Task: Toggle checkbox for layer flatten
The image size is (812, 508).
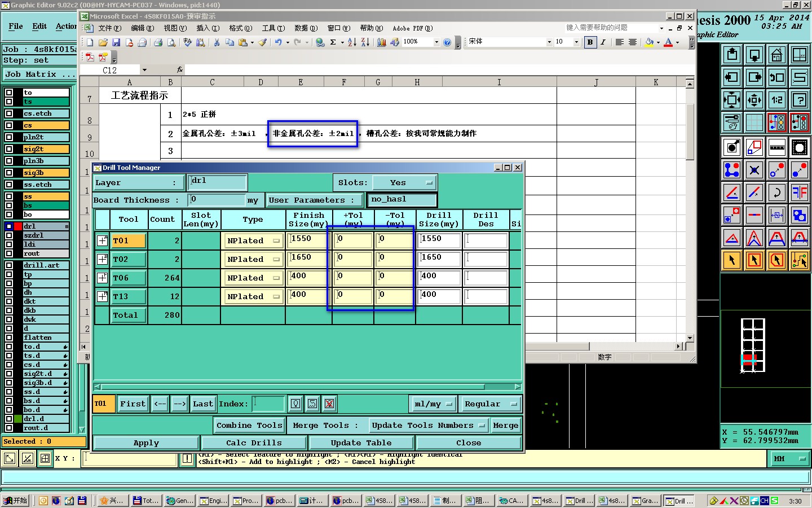Action: [x=9, y=338]
